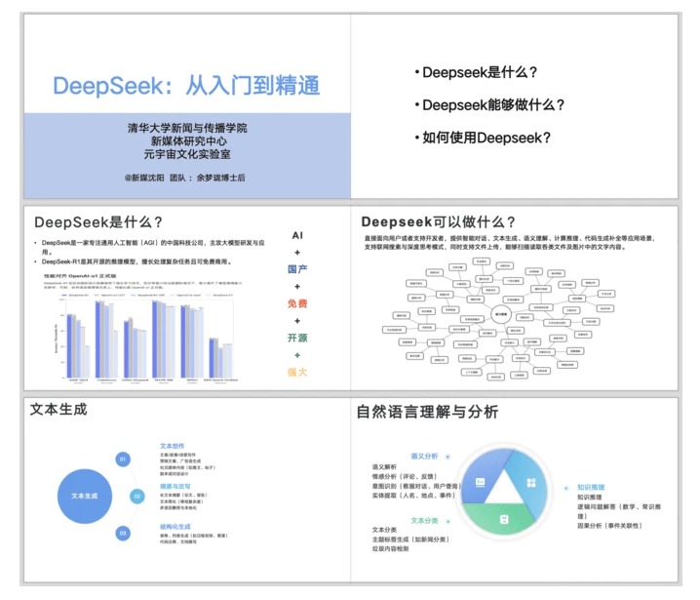Click the slide heading 'DeepSeek是什么？'
Screen dimensions: 700x600
click(98, 222)
